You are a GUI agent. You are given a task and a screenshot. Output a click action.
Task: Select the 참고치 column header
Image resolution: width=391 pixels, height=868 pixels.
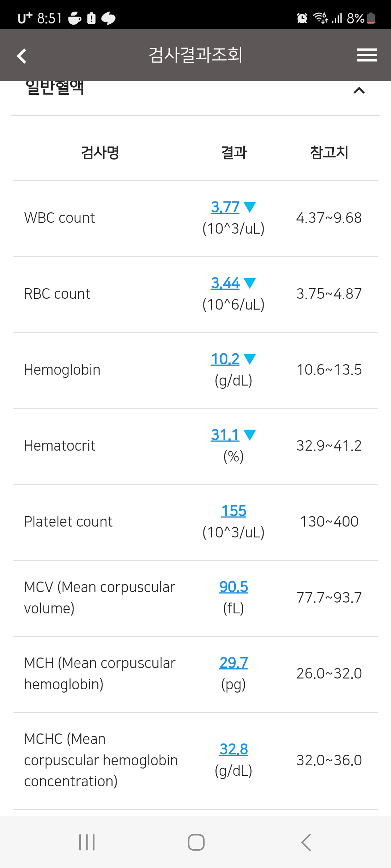(x=329, y=152)
